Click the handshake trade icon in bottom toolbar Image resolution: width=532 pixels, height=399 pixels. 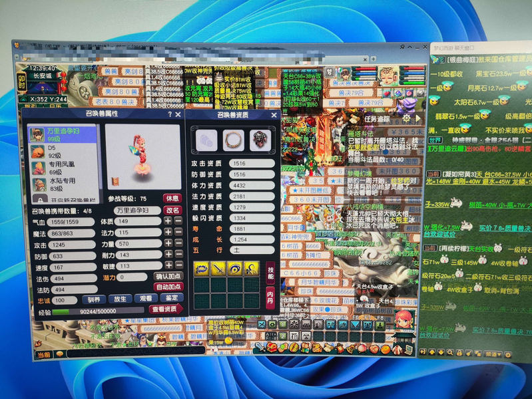point(282,348)
